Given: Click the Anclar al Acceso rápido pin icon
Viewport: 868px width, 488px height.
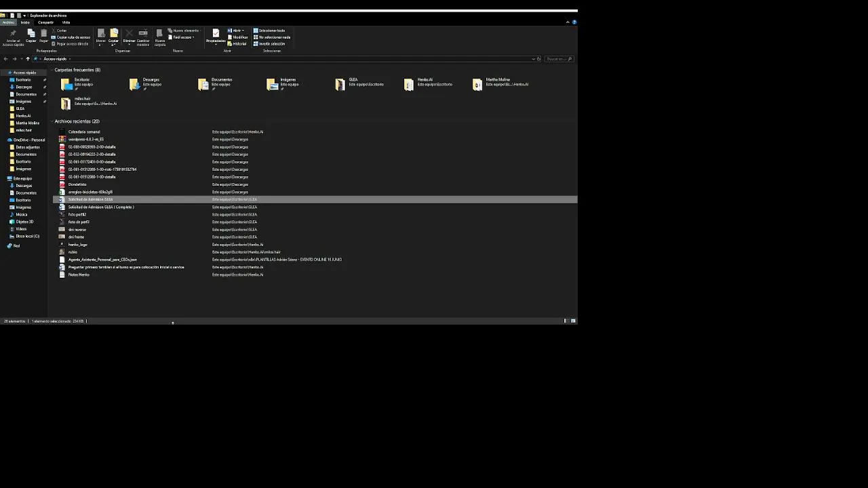Looking at the screenshot, I should pos(12,33).
